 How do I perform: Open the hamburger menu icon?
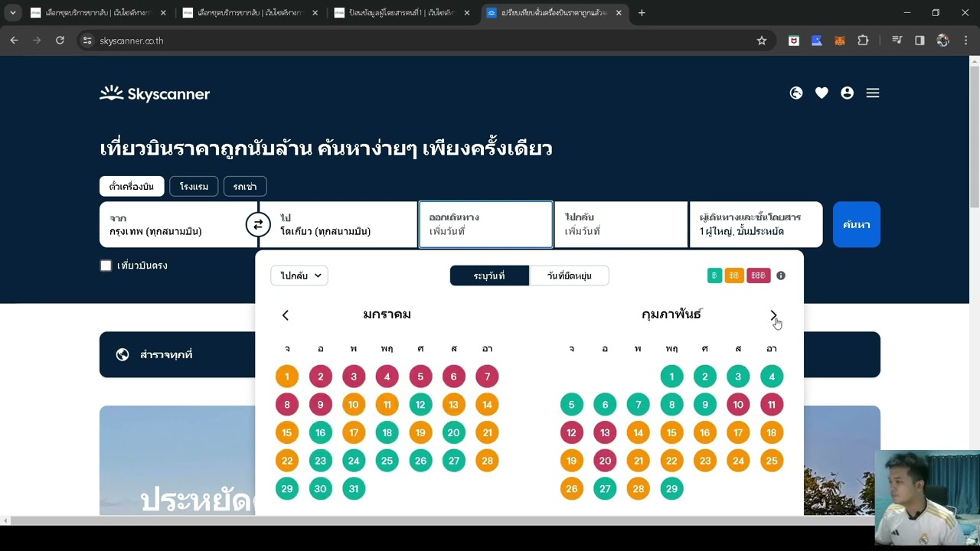pyautogui.click(x=873, y=93)
